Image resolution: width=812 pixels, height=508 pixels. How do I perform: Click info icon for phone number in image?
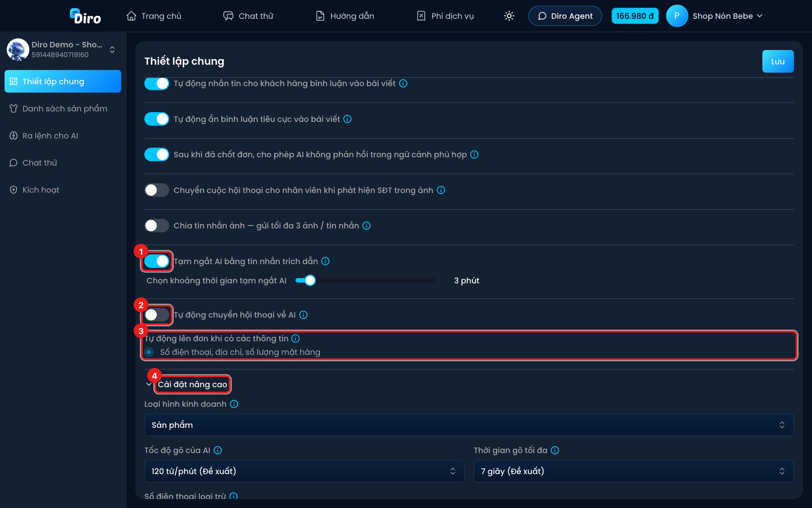[x=441, y=190]
